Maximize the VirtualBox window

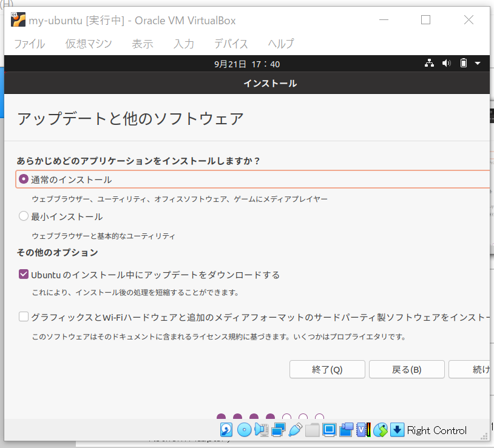425,20
